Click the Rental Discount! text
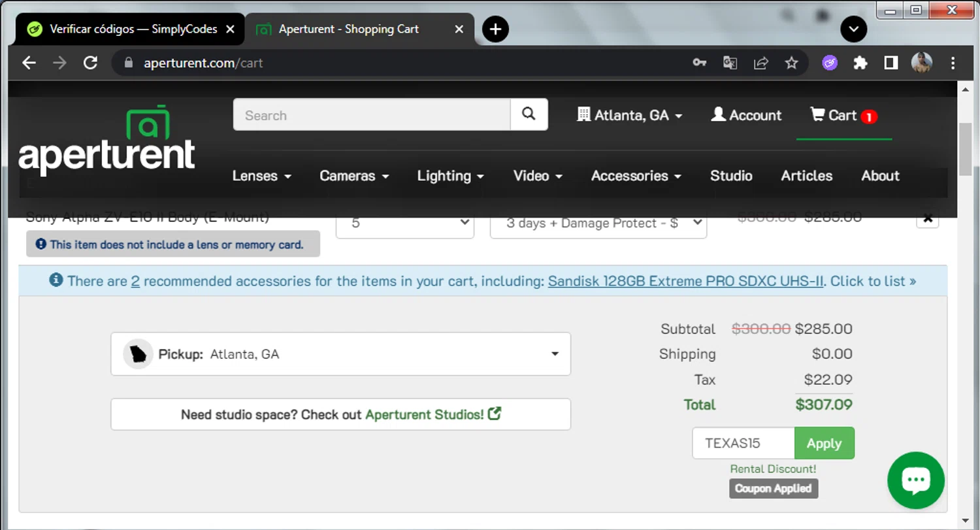980x530 pixels. click(x=773, y=469)
